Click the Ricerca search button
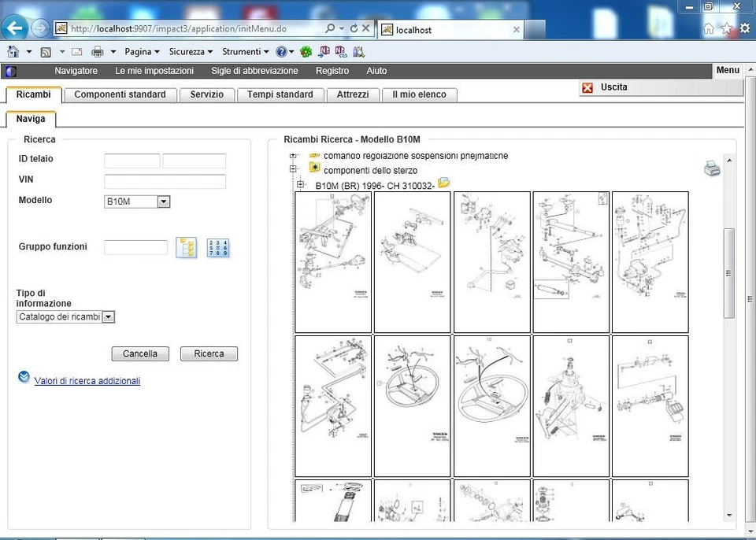This screenshot has width=756, height=540. pyautogui.click(x=208, y=353)
